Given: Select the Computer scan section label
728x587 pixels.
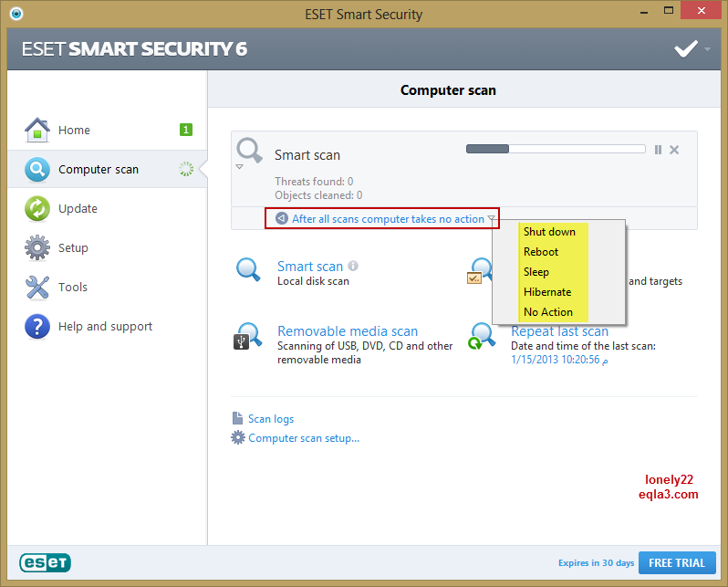Looking at the screenshot, I should 99,170.
